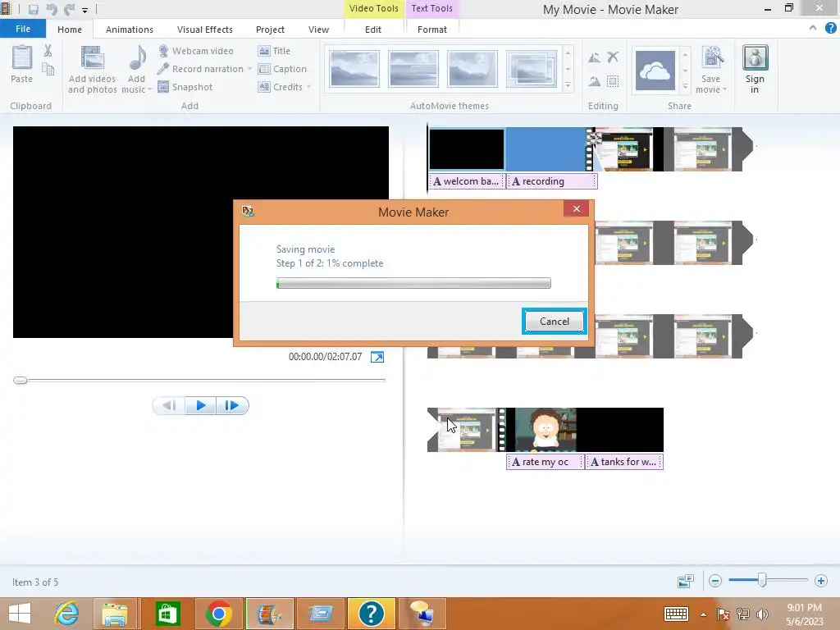Click Add videos and photos
This screenshot has width=840, height=630.
pyautogui.click(x=92, y=70)
